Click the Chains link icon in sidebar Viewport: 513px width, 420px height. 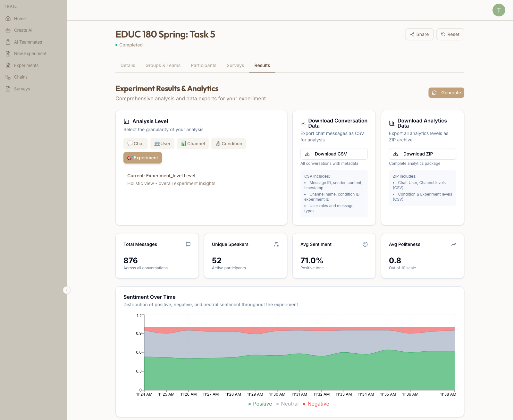8,77
